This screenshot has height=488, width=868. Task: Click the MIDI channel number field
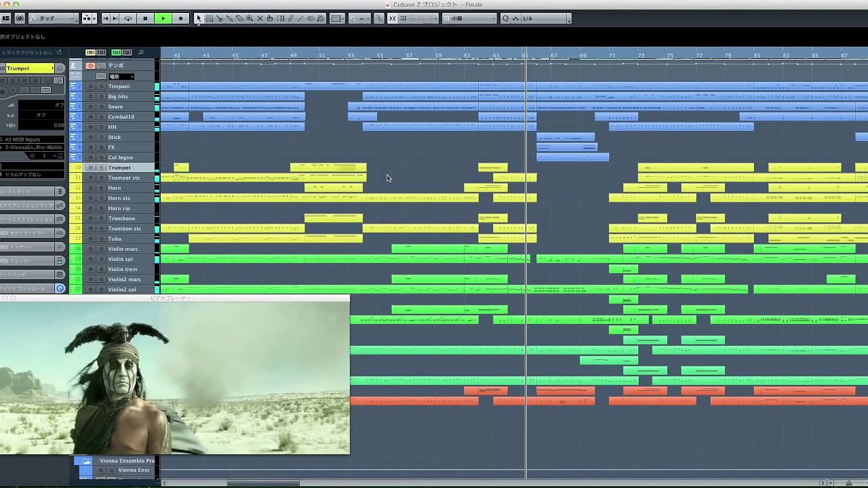44,156
